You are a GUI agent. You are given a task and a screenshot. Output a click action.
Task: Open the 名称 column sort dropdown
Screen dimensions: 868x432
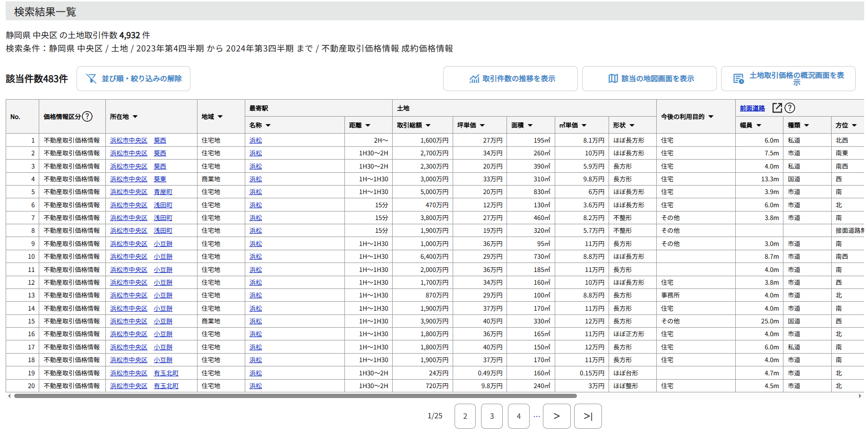(268, 125)
